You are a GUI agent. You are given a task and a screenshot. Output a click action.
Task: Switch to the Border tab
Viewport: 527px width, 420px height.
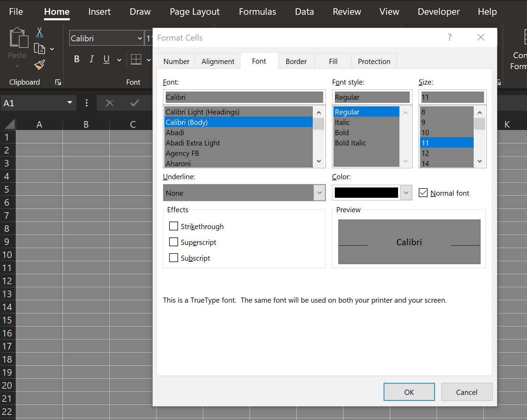296,62
